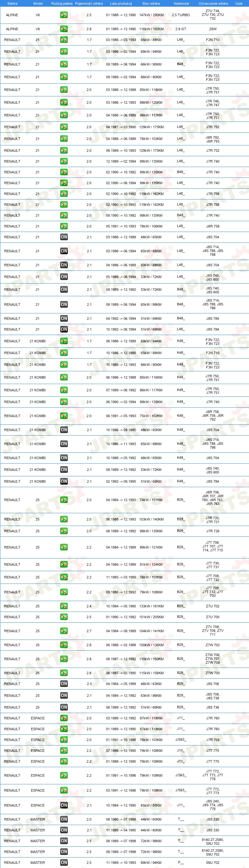Click petrol icon in the Z7W 702 row
249x868 pixels.
click(x=64, y=645)
